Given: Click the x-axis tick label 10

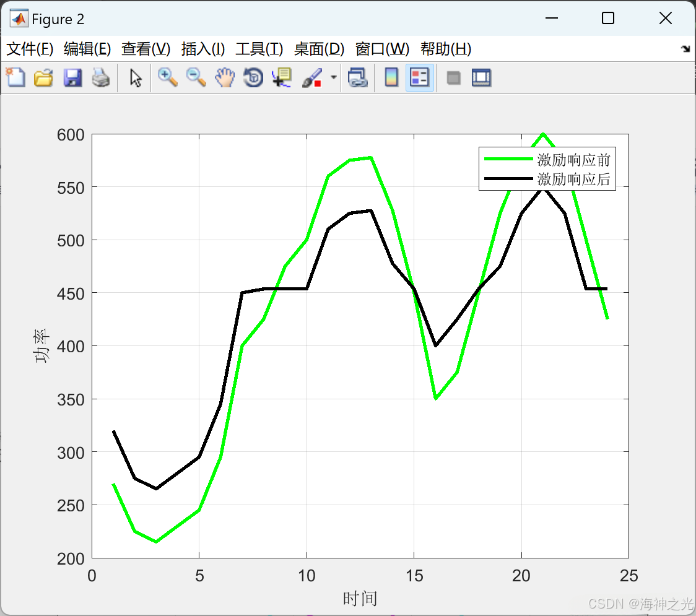Looking at the screenshot, I should [307, 576].
